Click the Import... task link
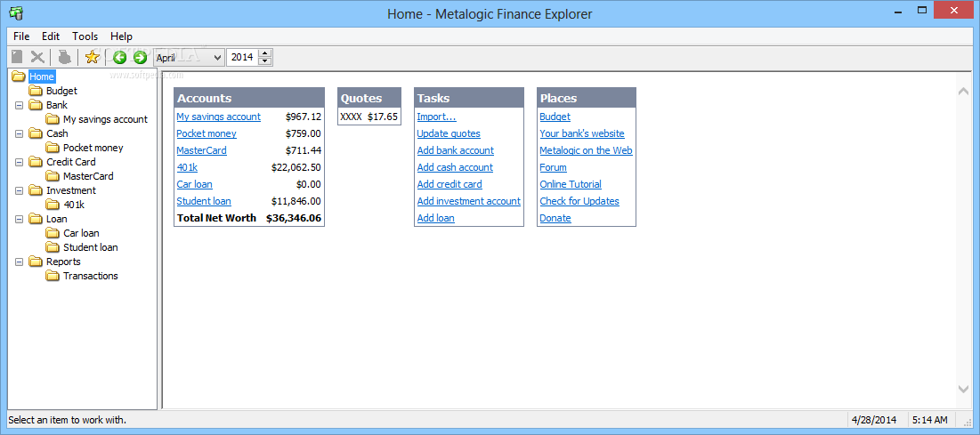This screenshot has height=435, width=980. click(436, 117)
